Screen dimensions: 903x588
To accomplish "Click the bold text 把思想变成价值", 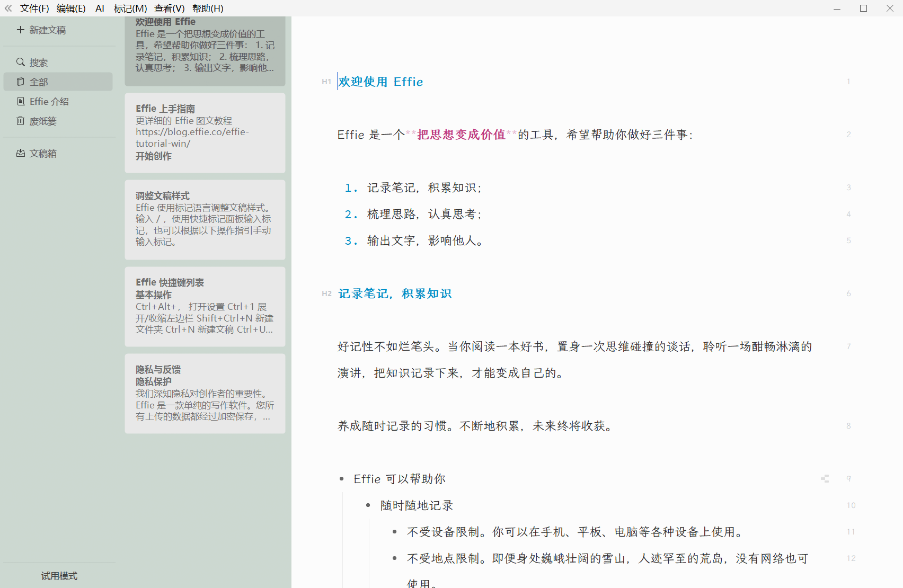I will [x=461, y=135].
